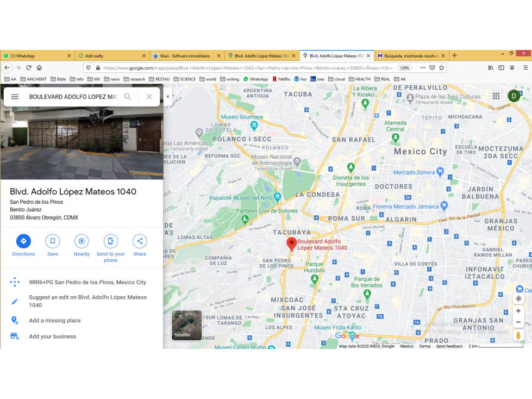Open the HEALTH bookmarks folder
Screen dimensions: 532x399
coord(360,79)
